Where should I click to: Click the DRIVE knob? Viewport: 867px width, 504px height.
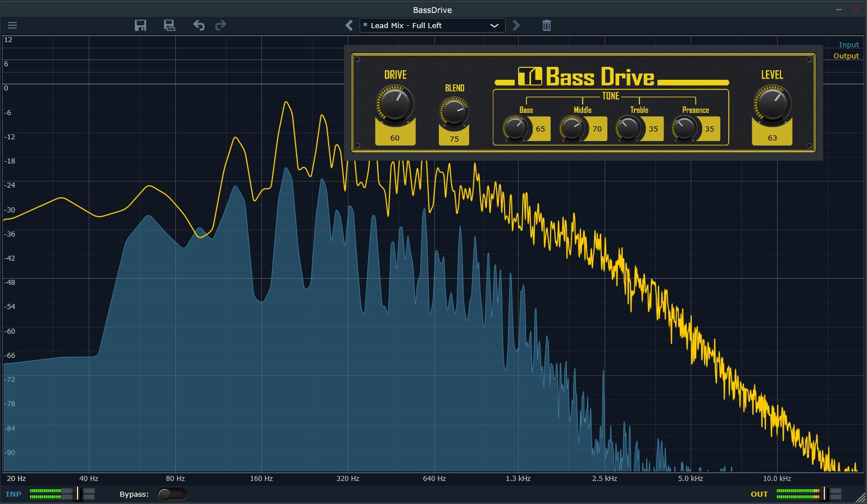[395, 104]
